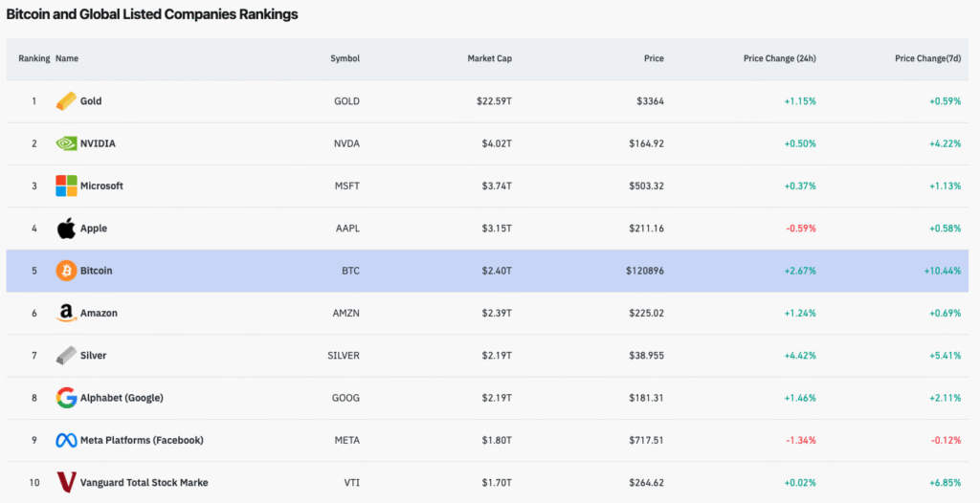Click the $264.62 Vanguard price
Viewport: 980px width, 503px height.
[647, 482]
